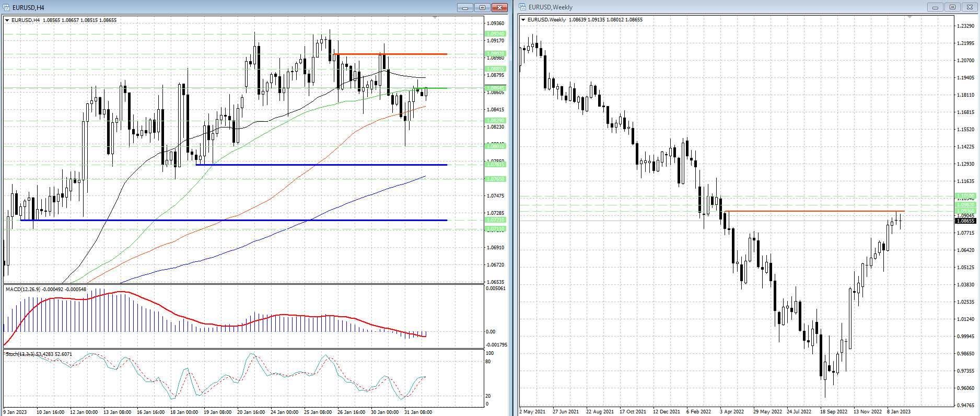Open the dropdown arrow beside EURUSD,Weekly label
This screenshot has height=416, width=980.
pyautogui.click(x=523, y=20)
